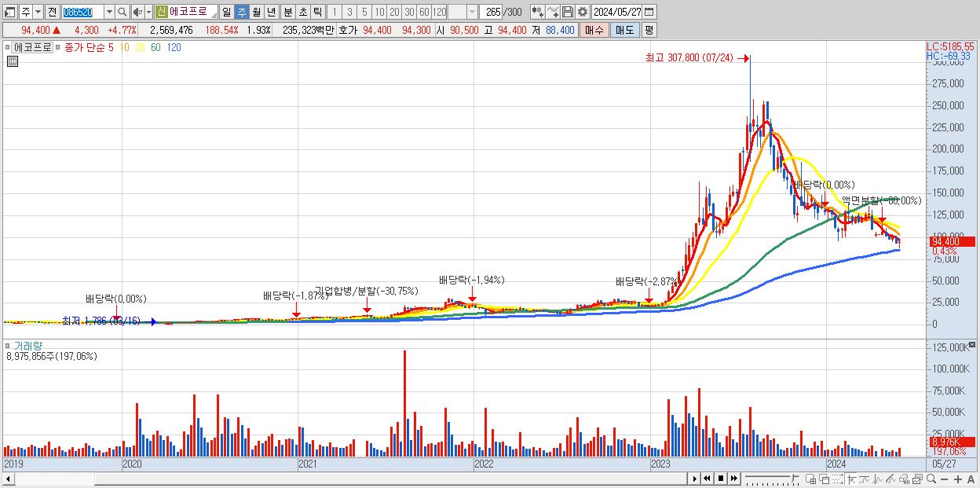The height and width of the screenshot is (488, 980).
Task: Click yellow 20 moving average legend color
Action: tap(140, 47)
